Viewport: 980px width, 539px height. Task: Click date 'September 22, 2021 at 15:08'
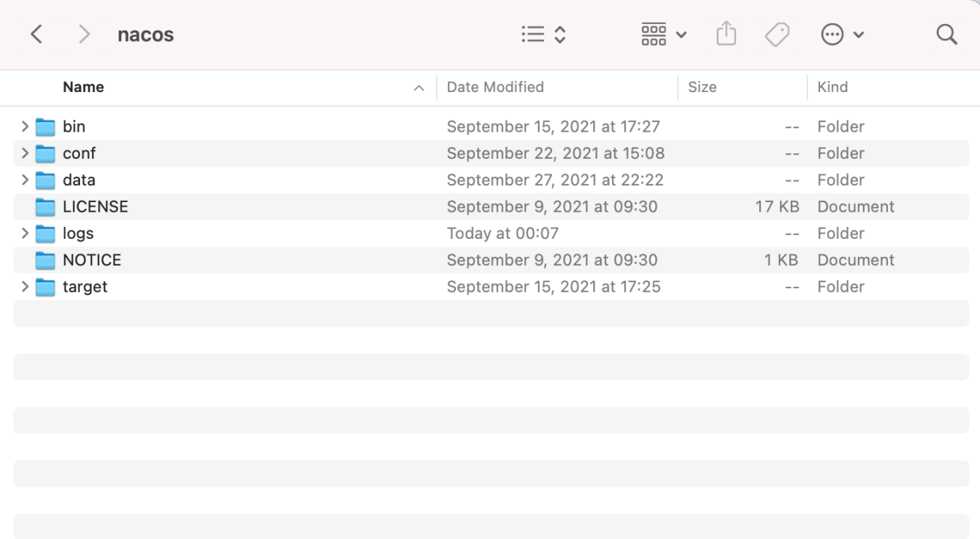tap(556, 153)
